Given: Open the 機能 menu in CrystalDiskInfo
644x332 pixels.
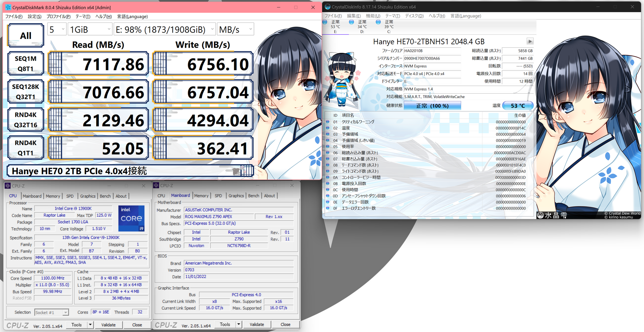Looking at the screenshot, I should [x=373, y=16].
